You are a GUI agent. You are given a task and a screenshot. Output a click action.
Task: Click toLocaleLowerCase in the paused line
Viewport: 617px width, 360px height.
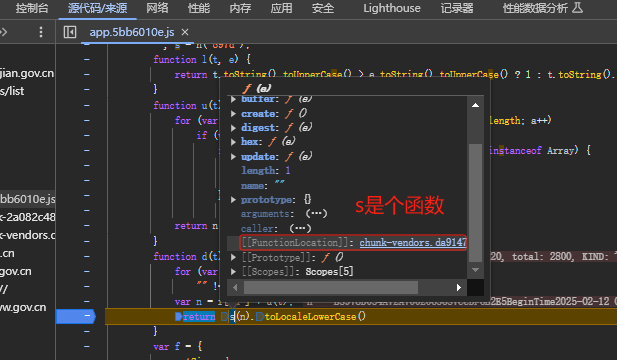[x=311, y=317]
